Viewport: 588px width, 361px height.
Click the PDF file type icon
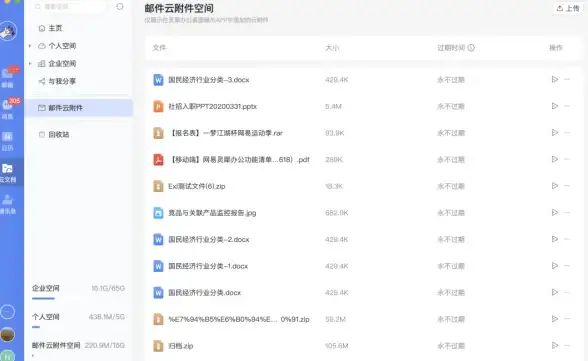[158, 160]
